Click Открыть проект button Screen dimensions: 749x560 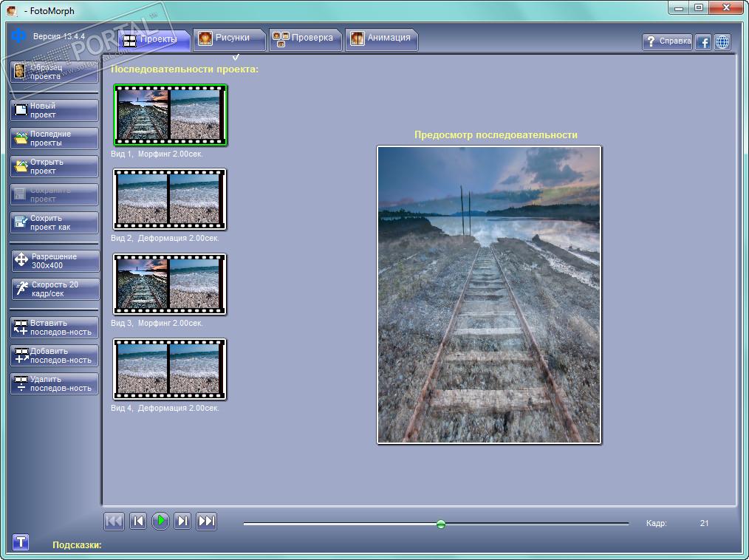pyautogui.click(x=54, y=167)
